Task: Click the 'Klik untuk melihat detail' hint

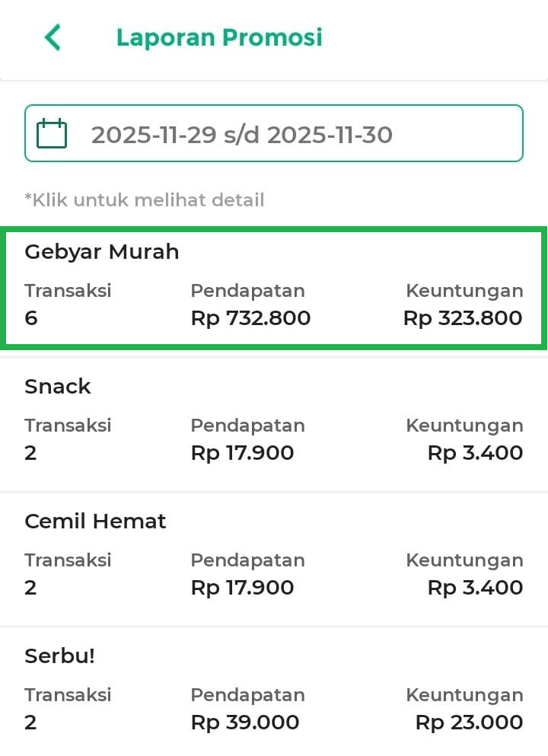Action: tap(145, 200)
